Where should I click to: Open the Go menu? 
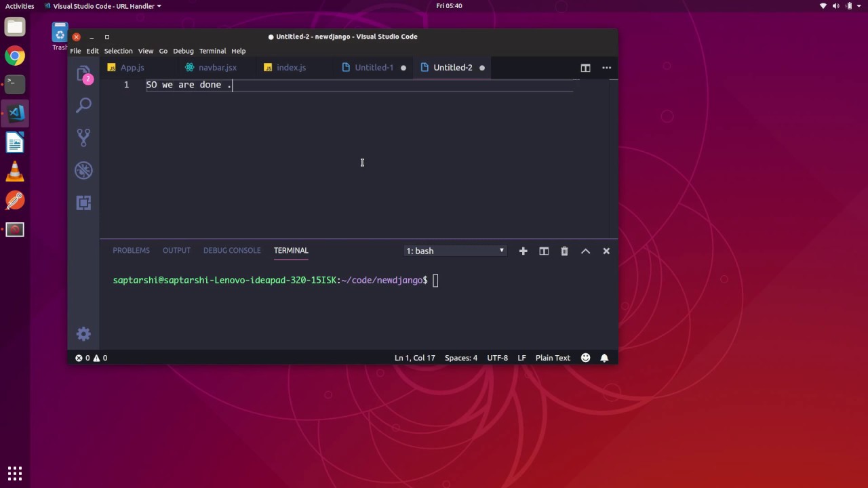[x=163, y=51]
